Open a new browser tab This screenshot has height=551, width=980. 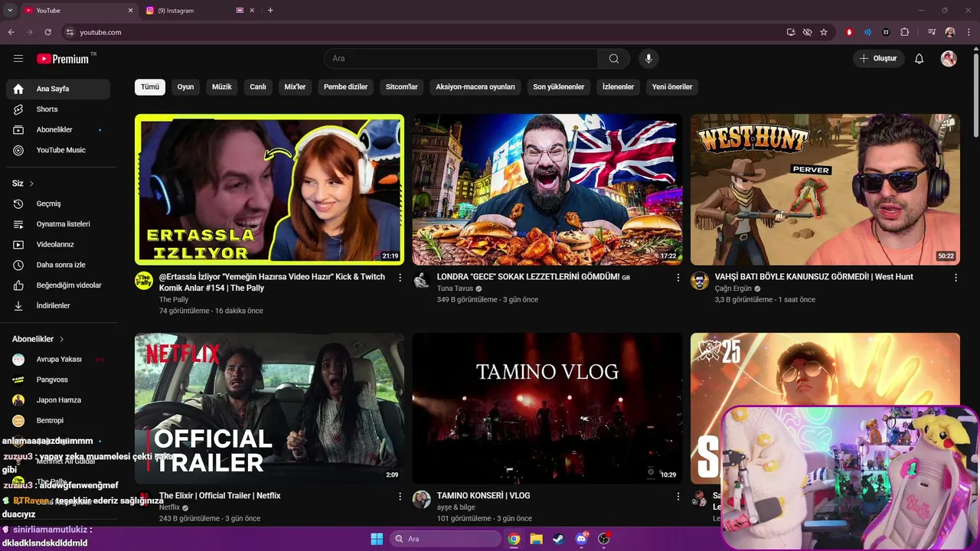(x=270, y=11)
